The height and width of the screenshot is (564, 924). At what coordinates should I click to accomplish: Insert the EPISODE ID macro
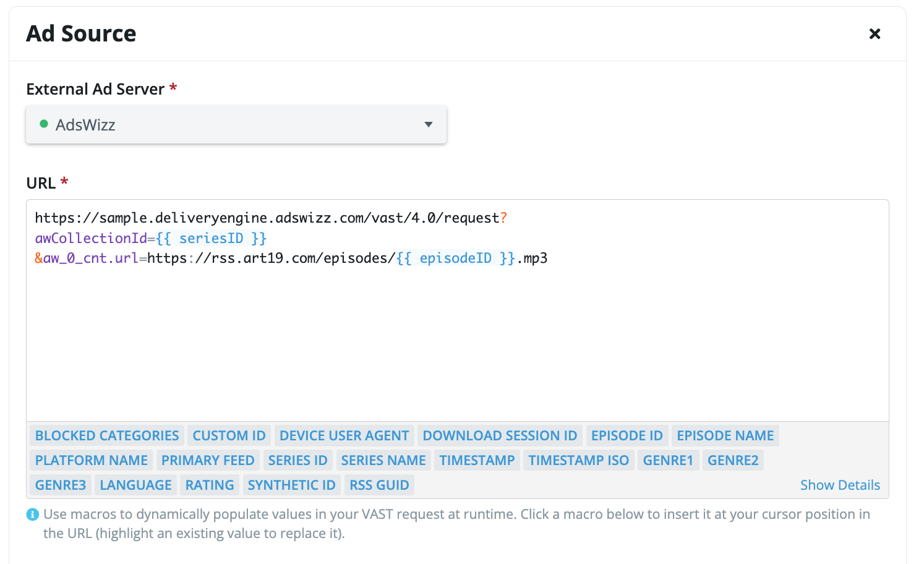(627, 435)
